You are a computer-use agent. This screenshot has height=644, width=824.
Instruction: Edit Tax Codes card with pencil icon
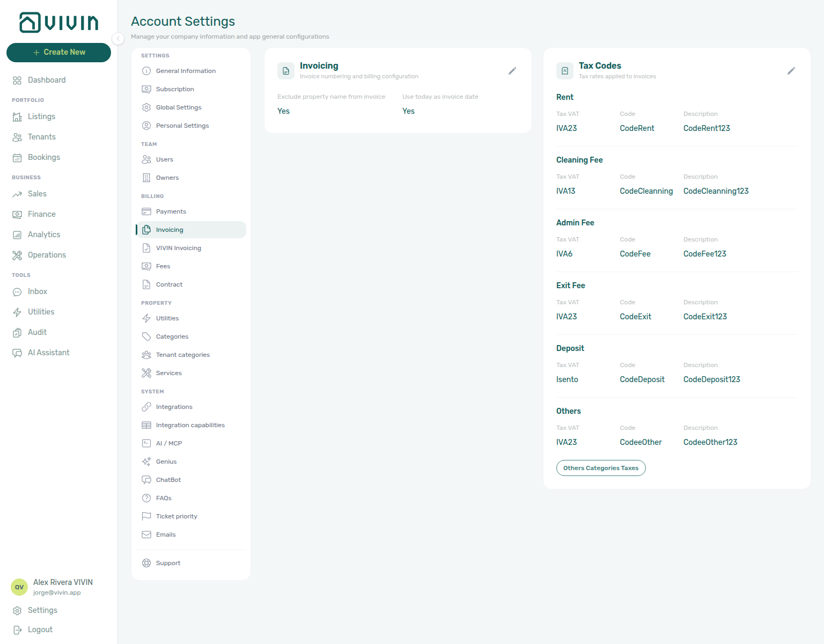791,71
